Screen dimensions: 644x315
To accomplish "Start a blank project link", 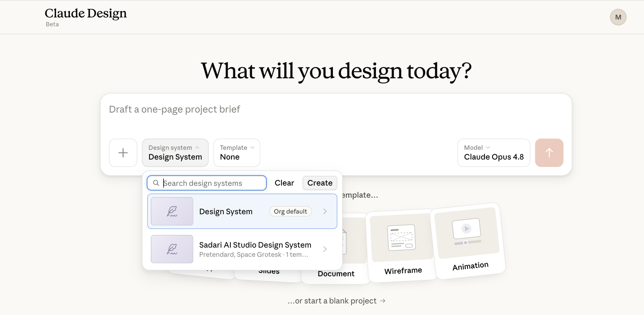I will coord(336,301).
